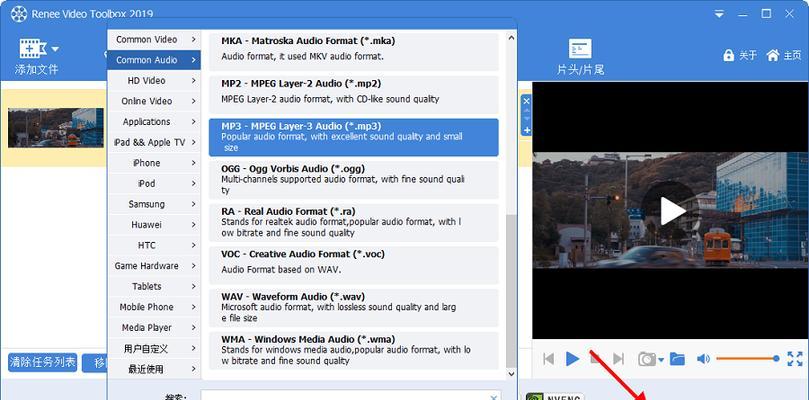Image resolution: width=809 pixels, height=400 pixels.
Task: Choose WAV - Waveform Audio format
Action: point(353,308)
